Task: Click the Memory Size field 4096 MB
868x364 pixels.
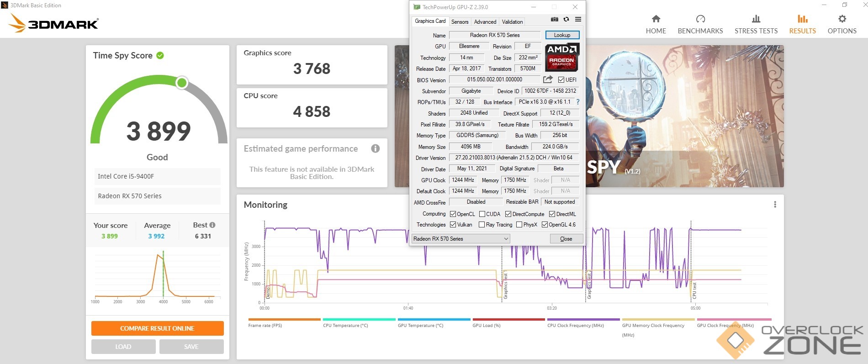Action: pos(471,147)
